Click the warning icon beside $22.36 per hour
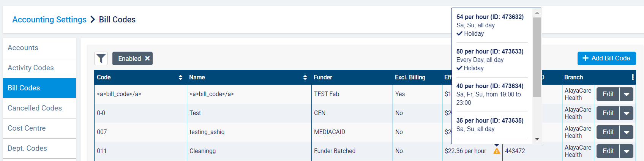 pyautogui.click(x=497, y=151)
